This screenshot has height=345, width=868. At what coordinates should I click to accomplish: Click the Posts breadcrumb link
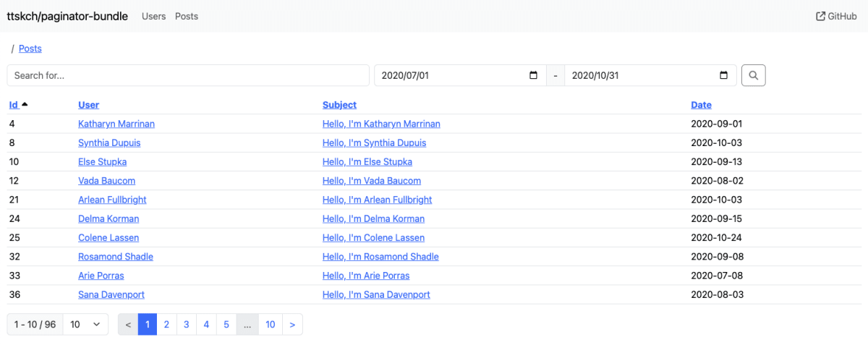pos(30,48)
